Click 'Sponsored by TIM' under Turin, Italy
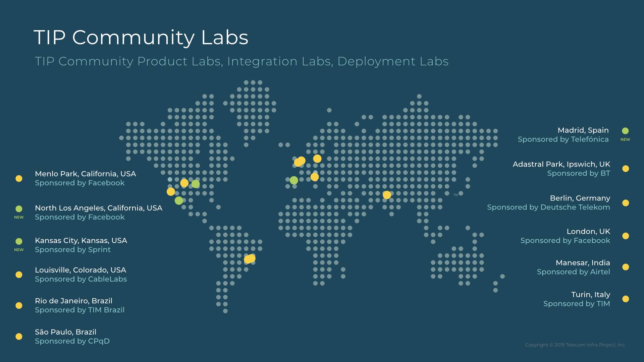This screenshot has height=362, width=644. coord(577,304)
